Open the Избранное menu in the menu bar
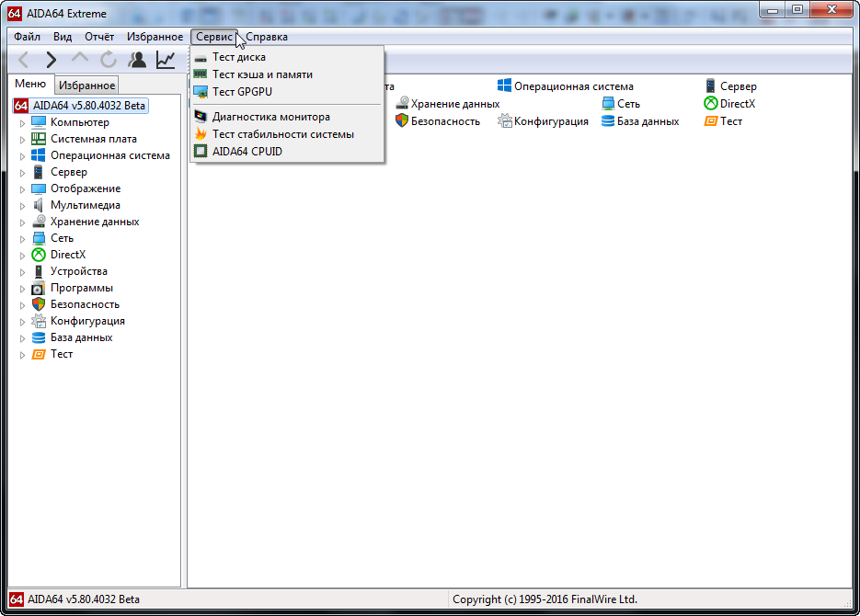860x616 pixels. 155,37
